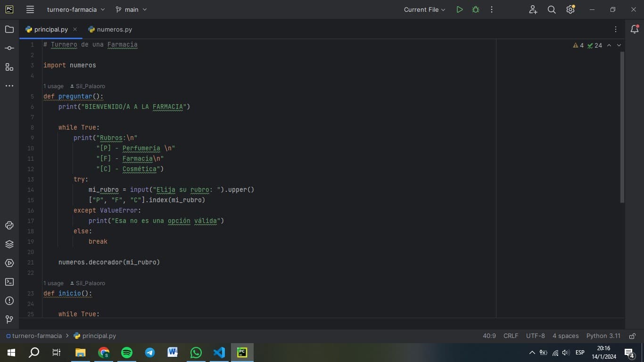
Task: Switch to the numeros.py tab
Action: (x=110, y=29)
